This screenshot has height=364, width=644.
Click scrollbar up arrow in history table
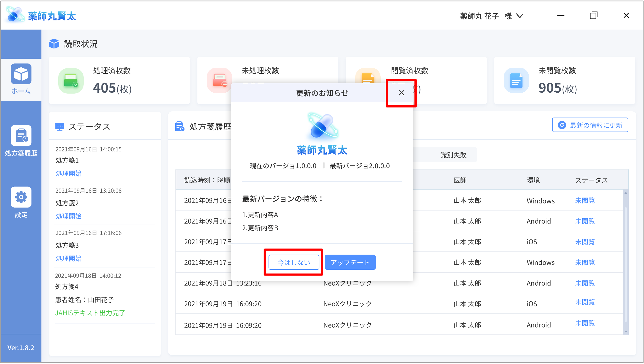626,193
